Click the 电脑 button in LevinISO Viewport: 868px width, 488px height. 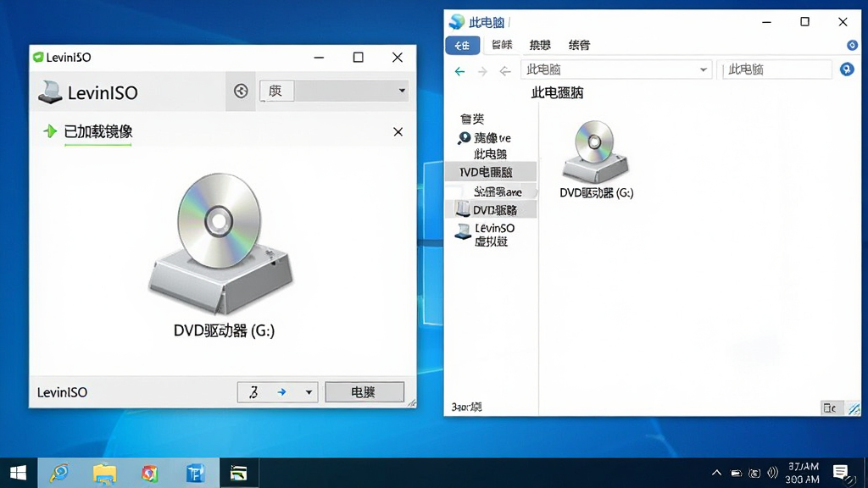pos(364,392)
